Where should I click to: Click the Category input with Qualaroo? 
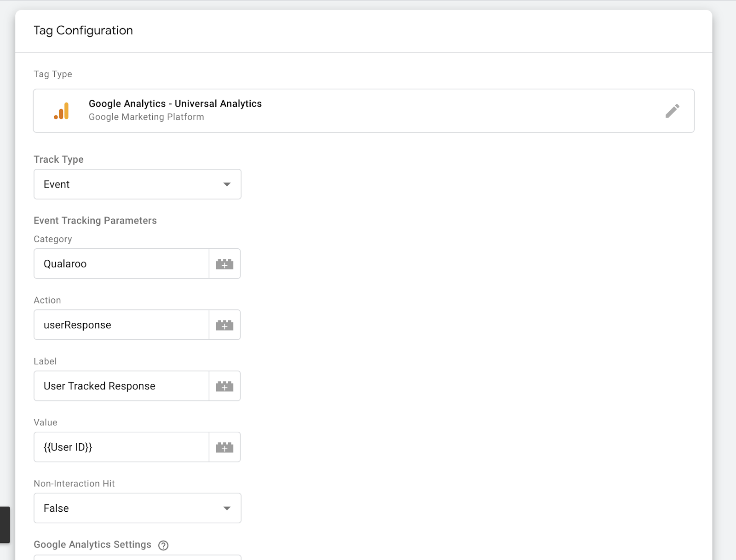(x=121, y=264)
